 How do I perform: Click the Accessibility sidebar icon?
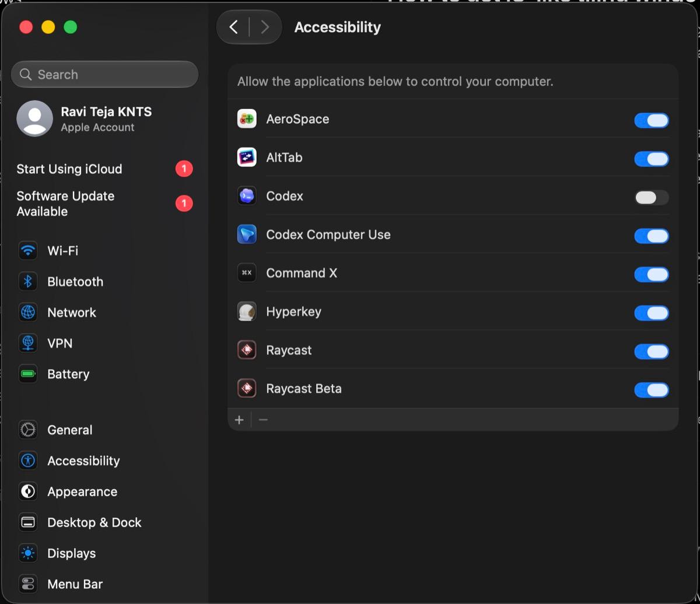click(28, 461)
